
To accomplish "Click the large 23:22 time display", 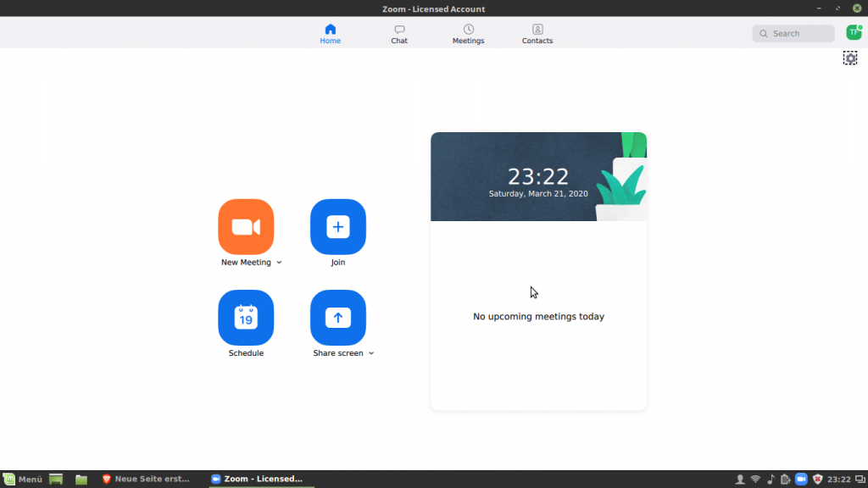I will pyautogui.click(x=538, y=177).
